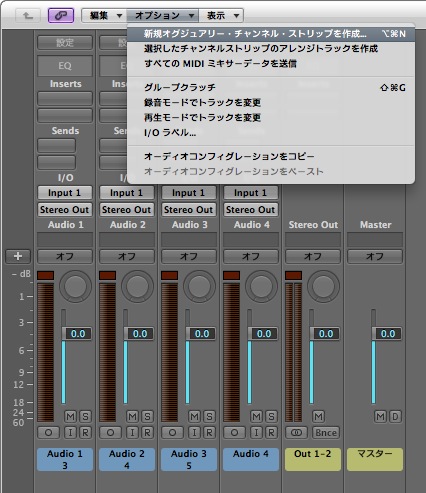Click Audio 1 volume fader handle
The width and height of the screenshot is (426, 493).
[x=77, y=334]
